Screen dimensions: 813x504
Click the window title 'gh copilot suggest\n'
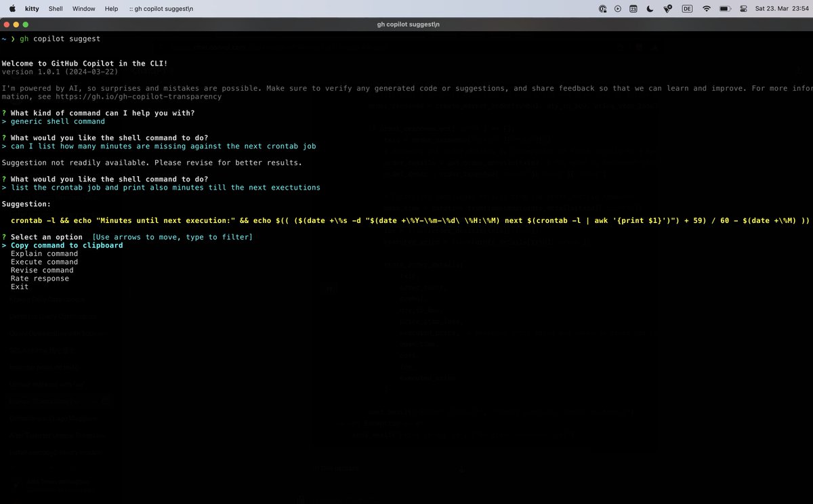[x=409, y=24]
